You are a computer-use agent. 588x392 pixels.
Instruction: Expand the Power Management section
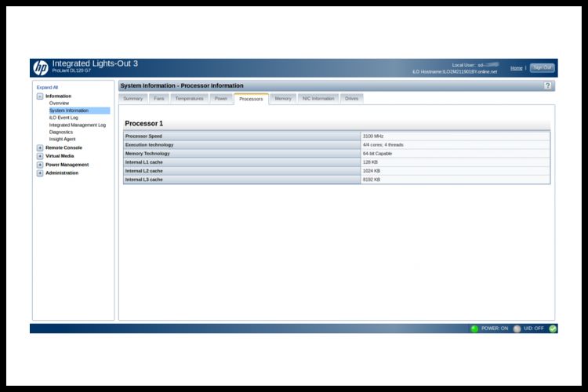40,165
